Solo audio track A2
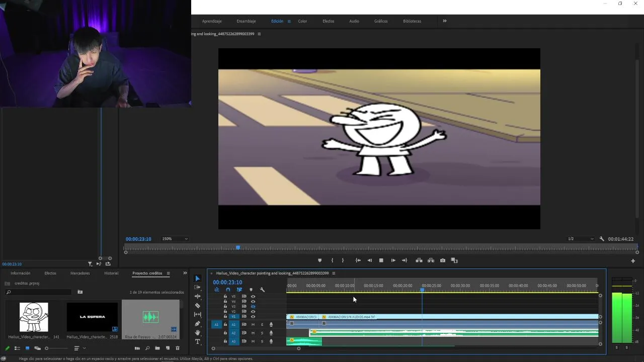This screenshot has width=644, height=362. click(x=262, y=333)
